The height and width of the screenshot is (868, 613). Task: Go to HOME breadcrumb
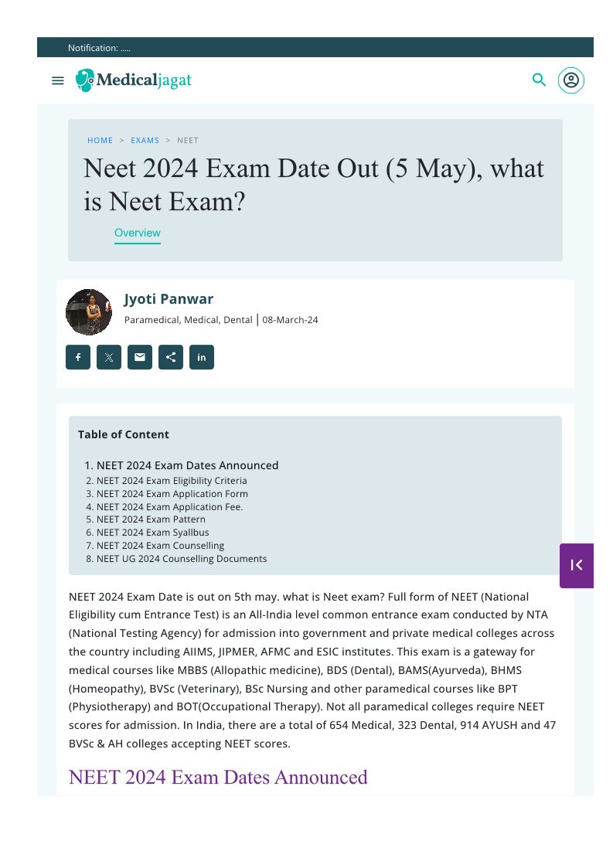point(100,141)
